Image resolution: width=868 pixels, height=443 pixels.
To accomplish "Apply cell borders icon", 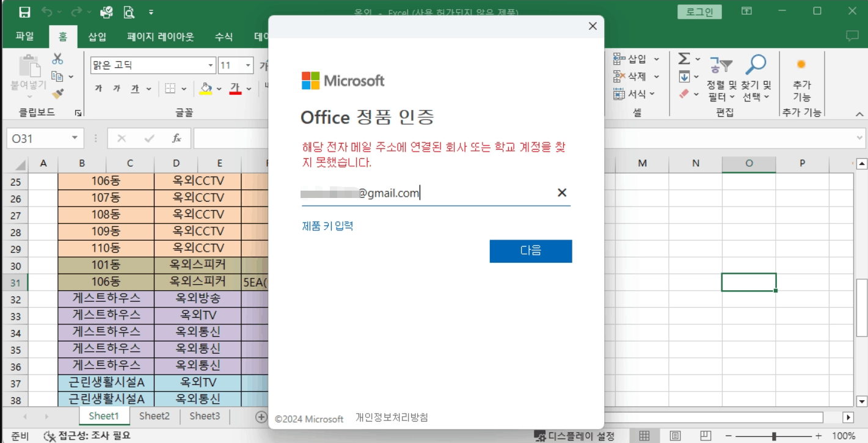I will pos(171,89).
